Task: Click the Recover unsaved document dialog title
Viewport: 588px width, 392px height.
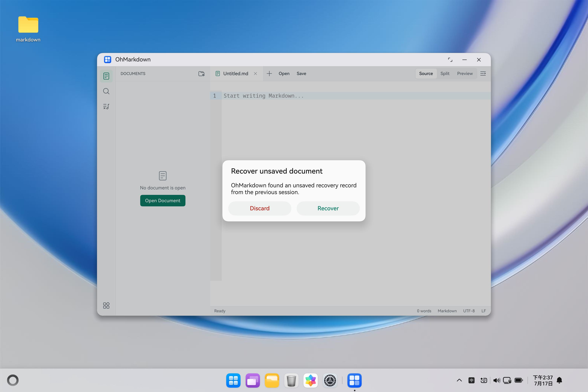Action: 276,171
